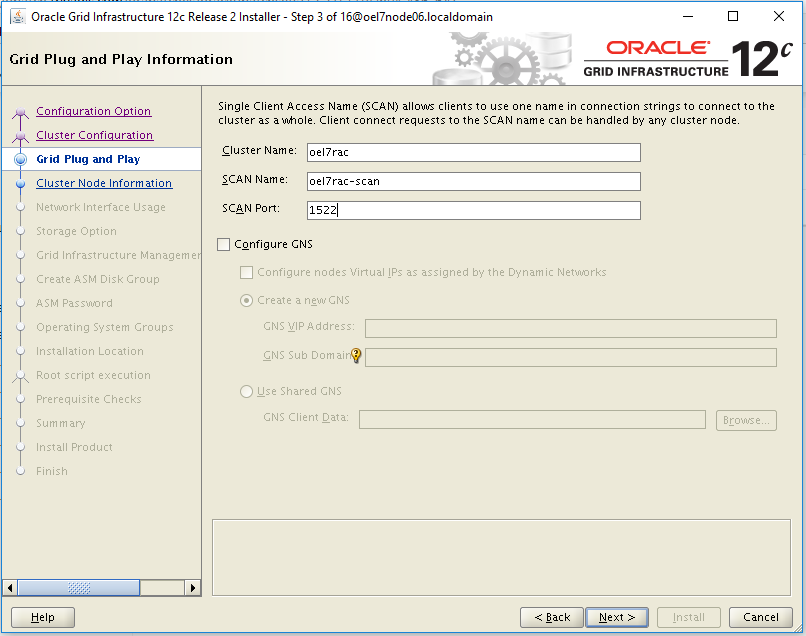Go back with the Back button
This screenshot has height=636, width=806.
tap(551, 617)
